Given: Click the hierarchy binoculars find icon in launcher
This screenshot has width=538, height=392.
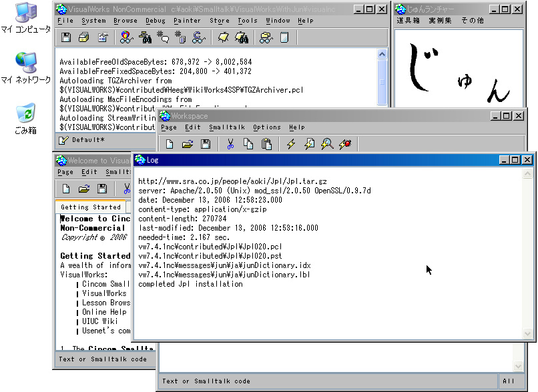Looking at the screenshot, I should 145,37.
